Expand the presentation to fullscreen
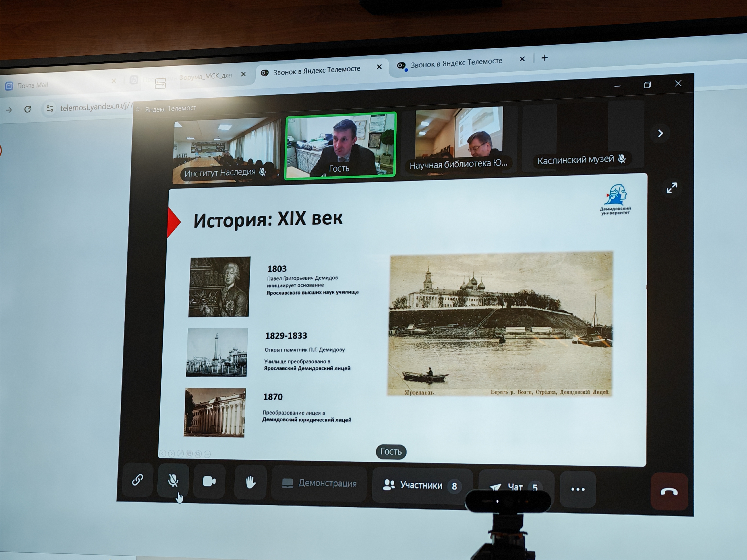 [672, 188]
